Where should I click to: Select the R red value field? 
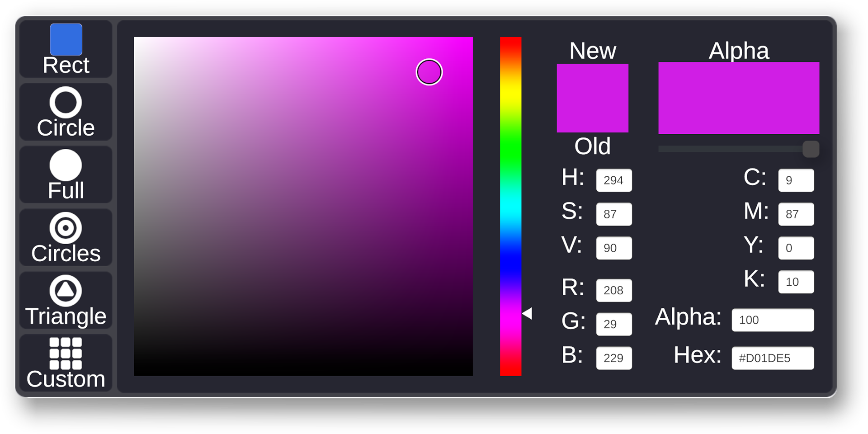click(x=613, y=290)
